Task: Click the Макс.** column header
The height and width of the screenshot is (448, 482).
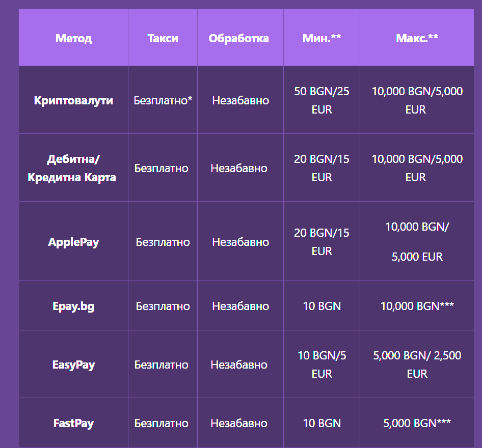Action: (417, 38)
